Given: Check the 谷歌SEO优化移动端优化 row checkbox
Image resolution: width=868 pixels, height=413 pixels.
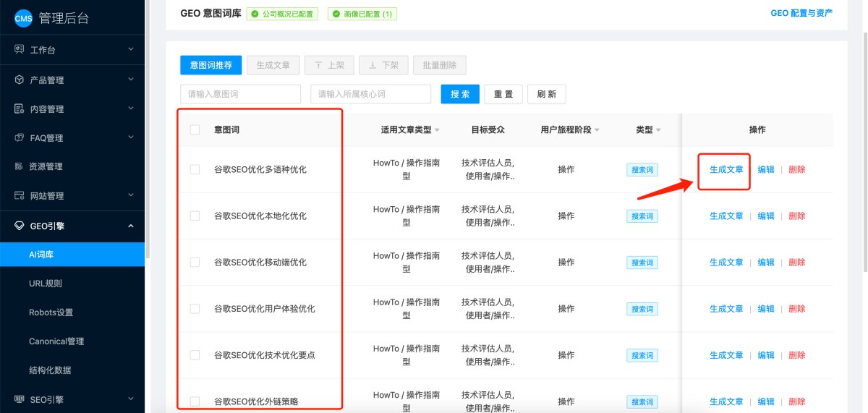Looking at the screenshot, I should click(195, 262).
